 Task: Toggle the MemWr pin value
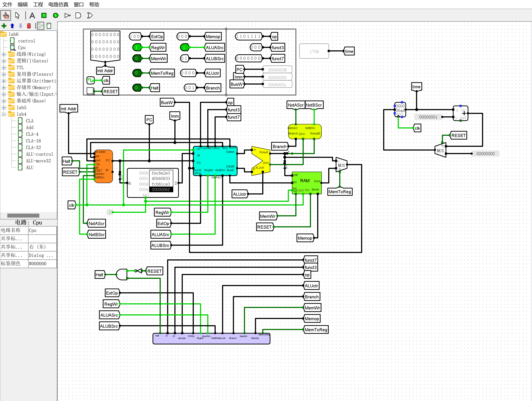pyautogui.click(x=137, y=59)
